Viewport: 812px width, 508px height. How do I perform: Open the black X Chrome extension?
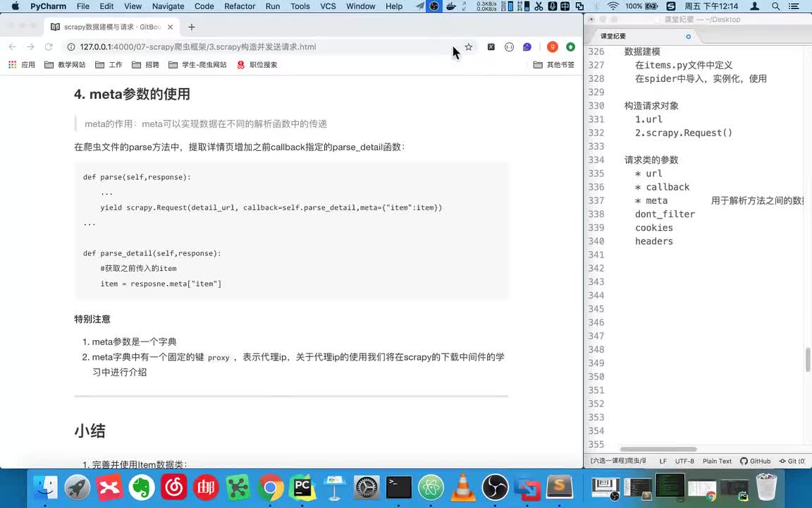tap(491, 47)
